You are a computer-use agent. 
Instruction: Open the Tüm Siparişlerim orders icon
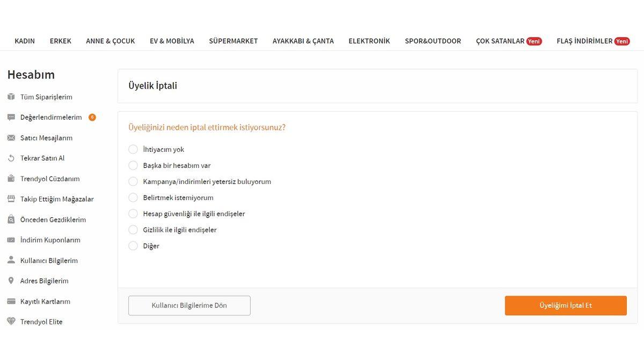point(11,97)
